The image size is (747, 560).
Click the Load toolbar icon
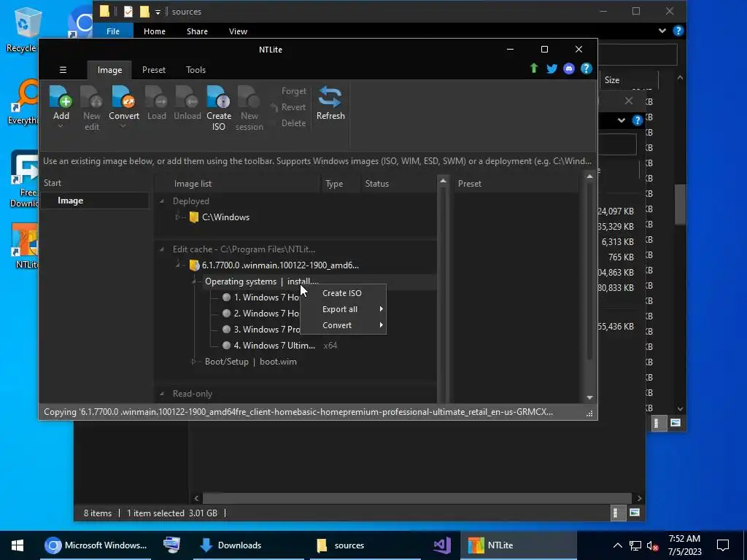[x=156, y=97]
